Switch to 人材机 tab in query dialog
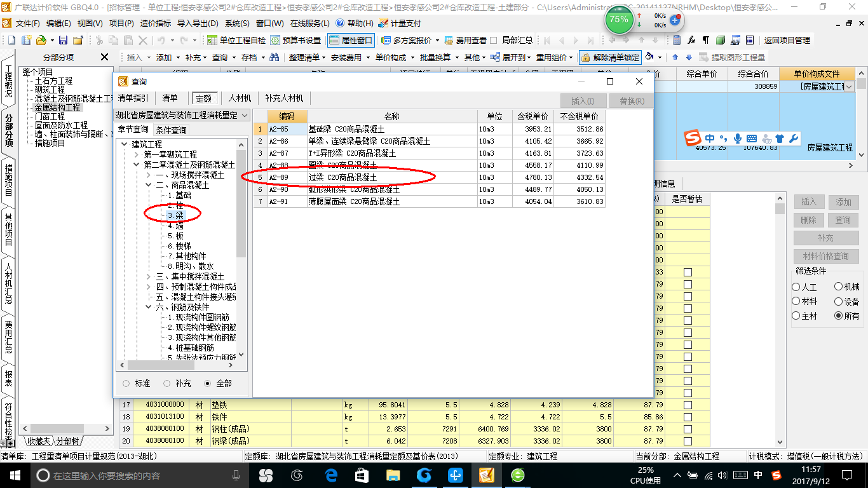Image resolution: width=868 pixels, height=488 pixels. [240, 98]
